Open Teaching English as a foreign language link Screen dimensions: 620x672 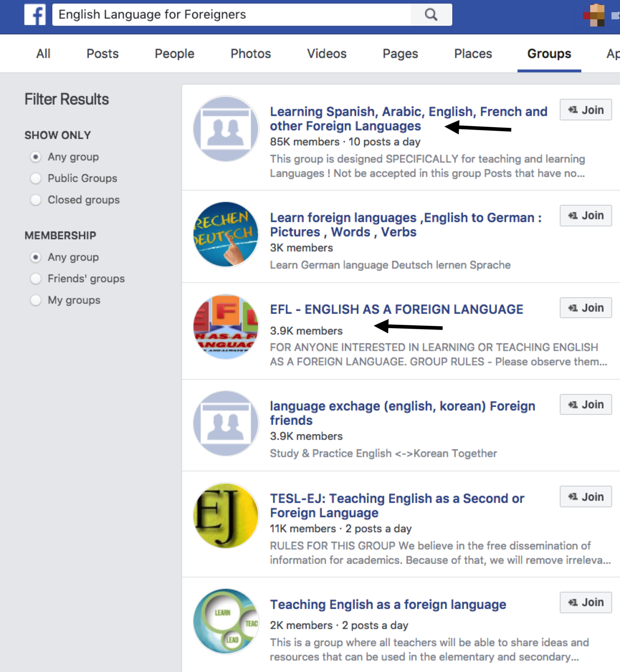[388, 604]
